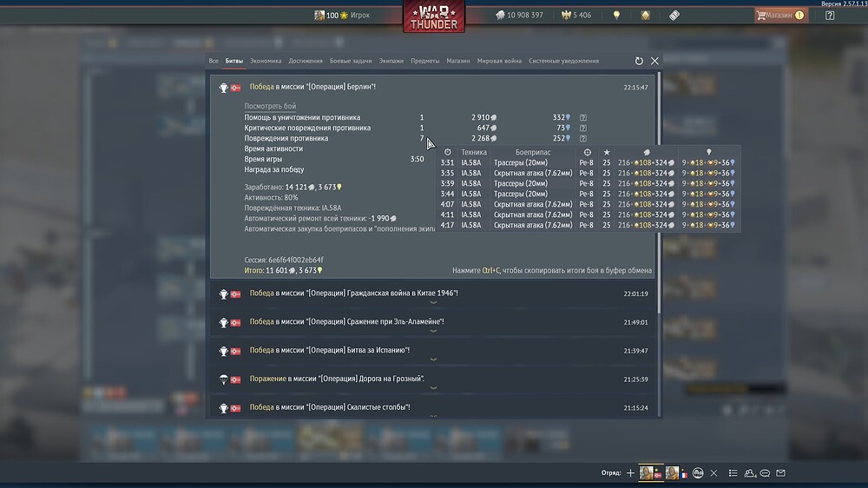Click the Техника column header
868x488 pixels.
474,152
